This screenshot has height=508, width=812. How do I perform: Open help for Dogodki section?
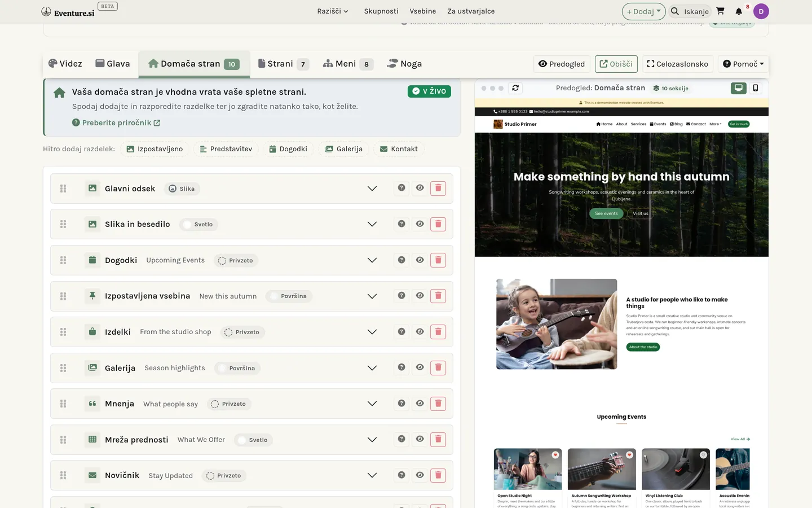[401, 260]
